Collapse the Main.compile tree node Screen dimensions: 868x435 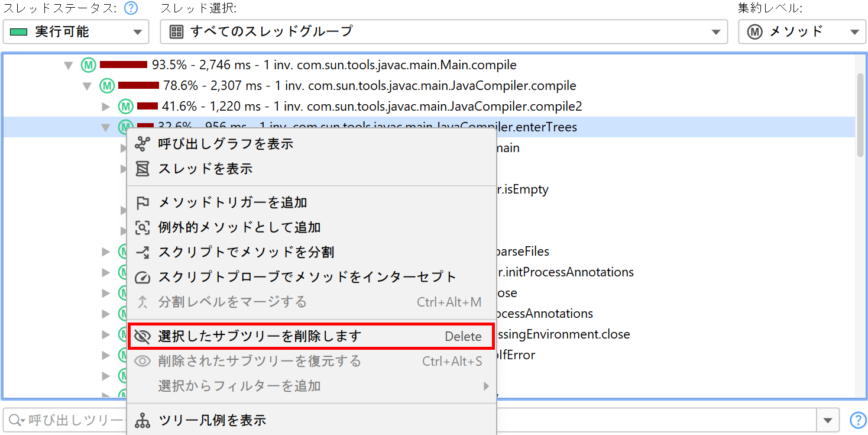click(x=69, y=65)
